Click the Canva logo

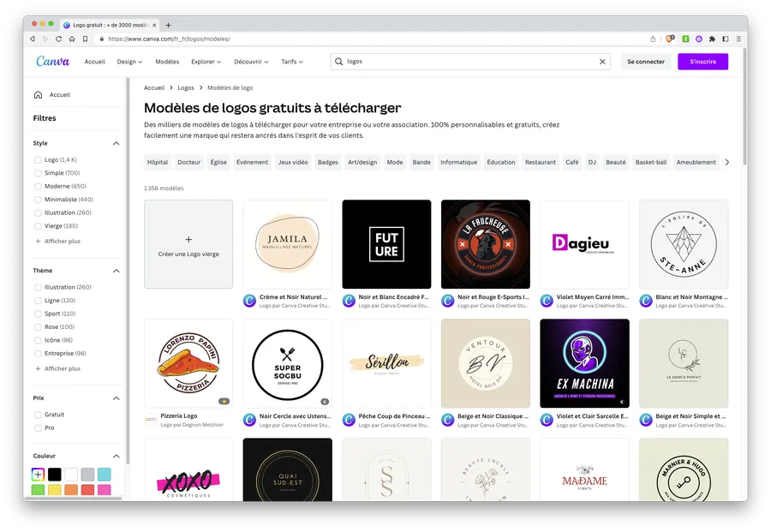coord(52,62)
